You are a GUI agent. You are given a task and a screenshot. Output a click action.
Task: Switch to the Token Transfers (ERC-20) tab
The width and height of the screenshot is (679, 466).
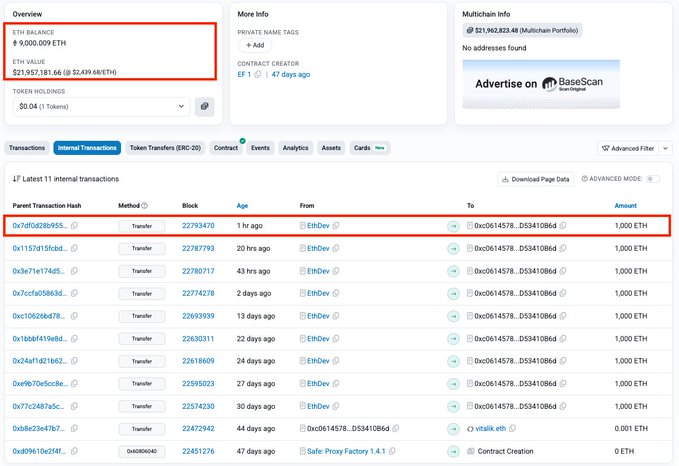(x=165, y=148)
